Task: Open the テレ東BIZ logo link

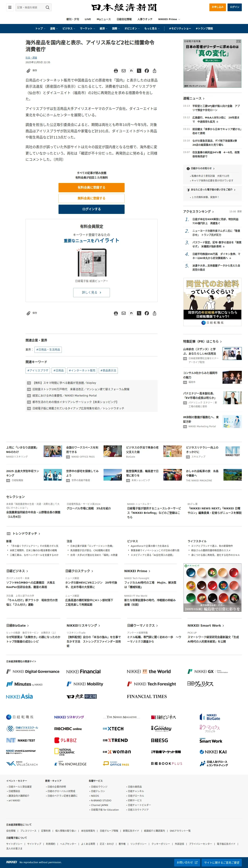Action: tap(66, 740)
